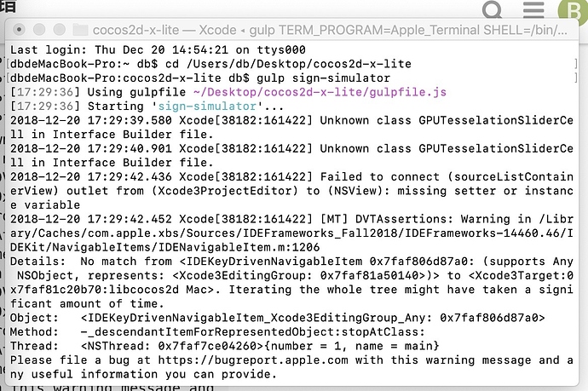Click the folder proxy icon in title bar
This screenshot has width=588, height=391.
click(81, 31)
